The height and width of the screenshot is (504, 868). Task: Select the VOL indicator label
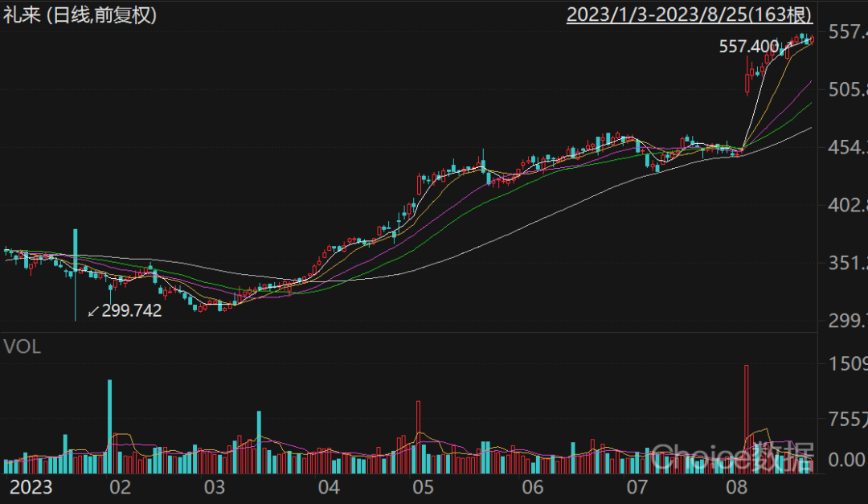[x=23, y=347]
